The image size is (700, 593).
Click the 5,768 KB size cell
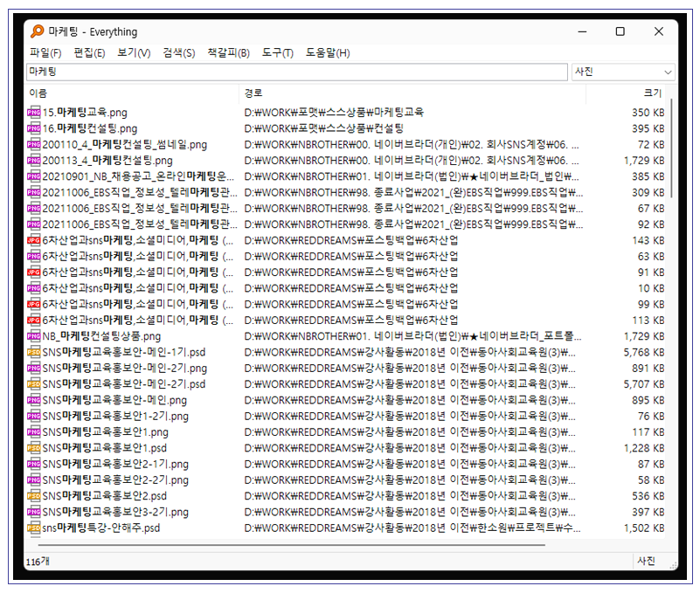(644, 353)
